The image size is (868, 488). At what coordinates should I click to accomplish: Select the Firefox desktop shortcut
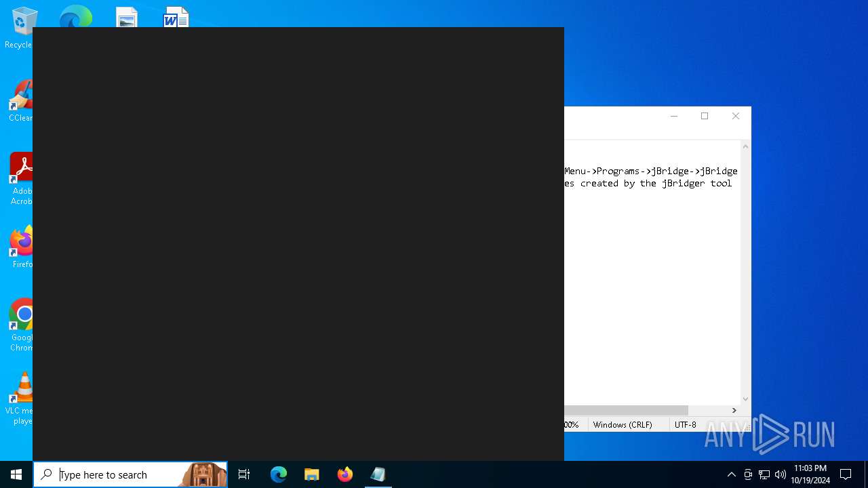(x=21, y=247)
